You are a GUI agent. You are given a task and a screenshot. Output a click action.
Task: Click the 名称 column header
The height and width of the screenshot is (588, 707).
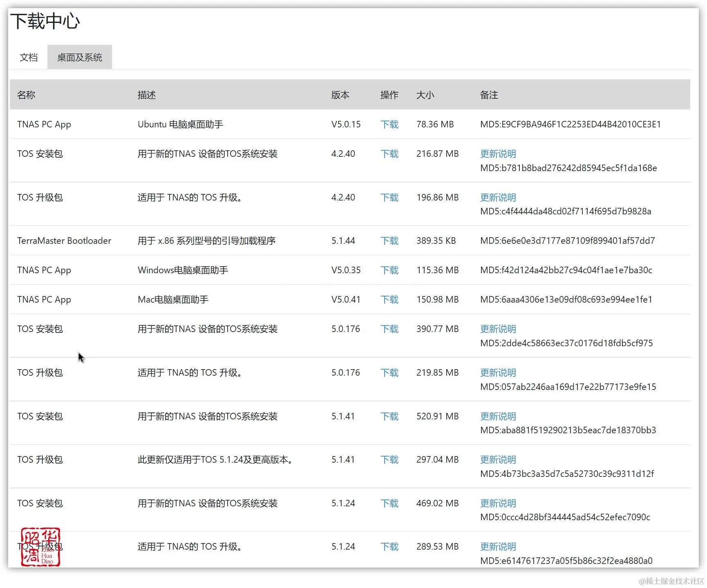[26, 95]
